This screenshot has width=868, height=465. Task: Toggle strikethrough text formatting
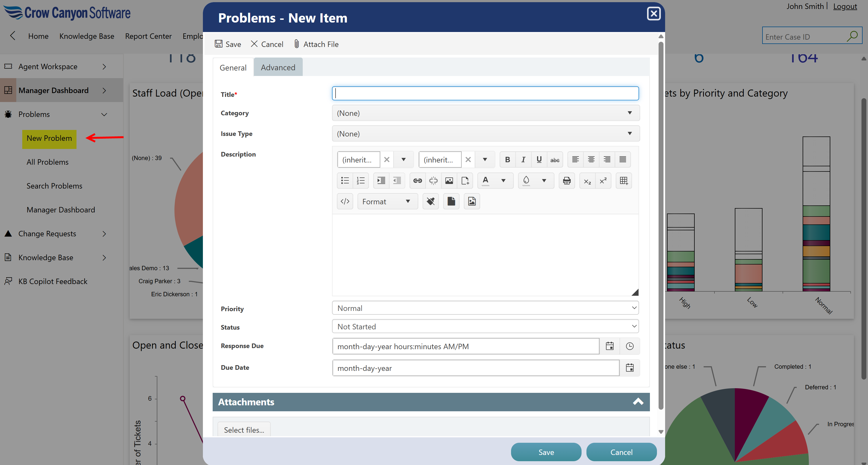click(555, 160)
